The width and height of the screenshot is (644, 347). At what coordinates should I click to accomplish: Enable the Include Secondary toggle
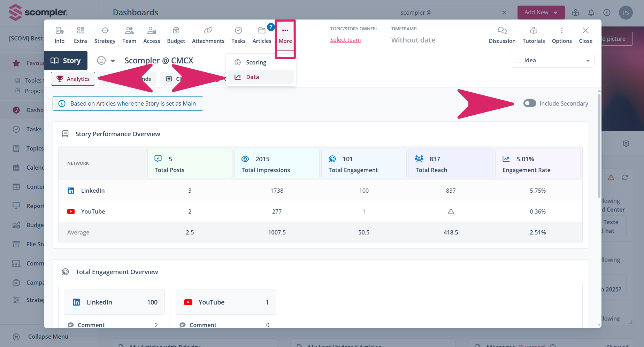click(530, 103)
